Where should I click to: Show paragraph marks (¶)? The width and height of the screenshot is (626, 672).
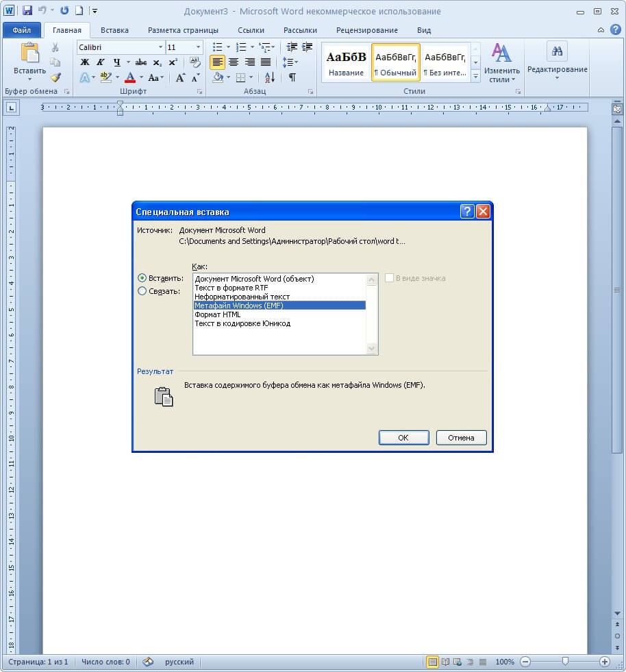[292, 77]
